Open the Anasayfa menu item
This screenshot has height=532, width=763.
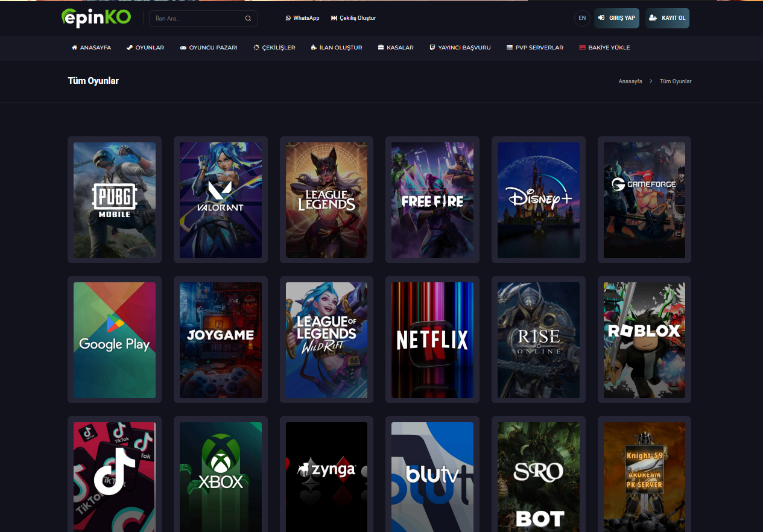coord(91,48)
